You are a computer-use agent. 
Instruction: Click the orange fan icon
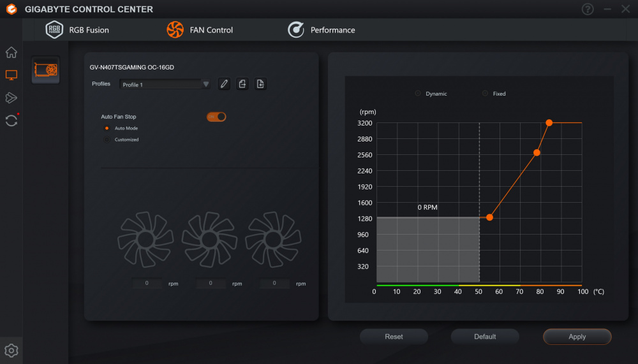[x=175, y=30]
